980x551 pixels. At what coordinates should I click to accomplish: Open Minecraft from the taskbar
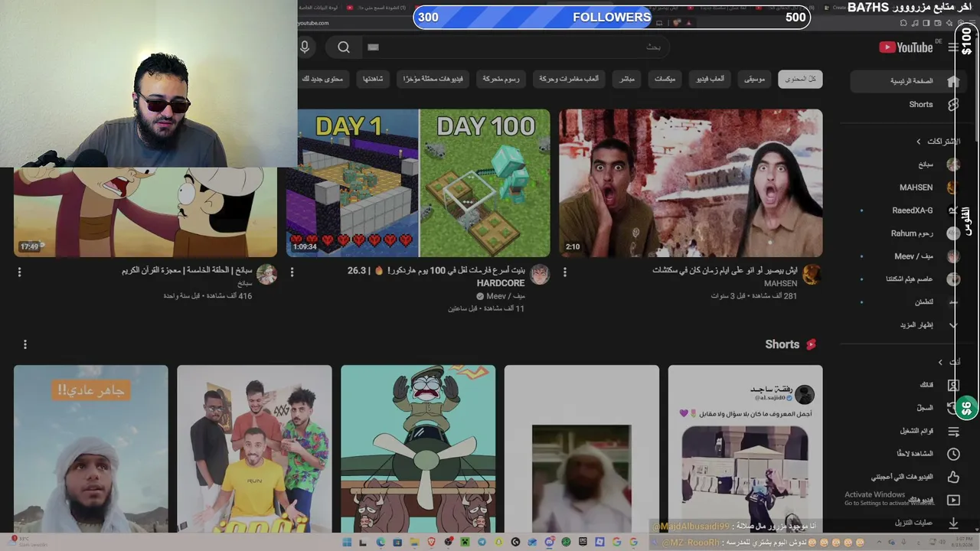(465, 543)
